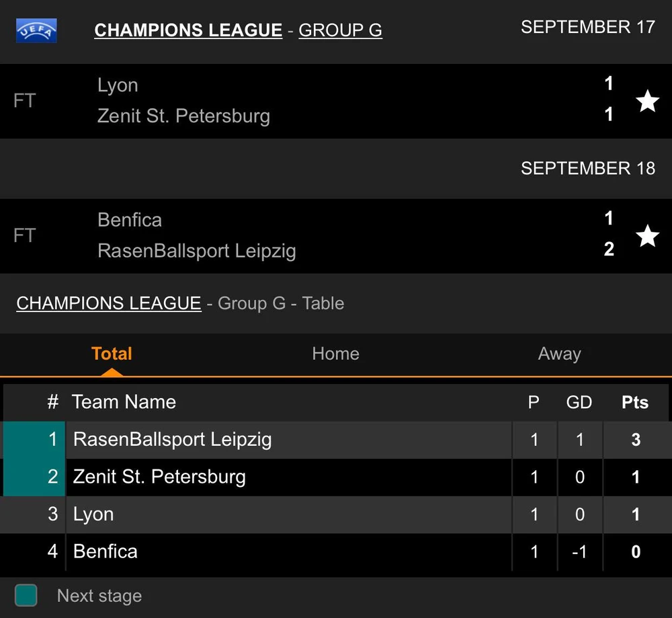Image resolution: width=672 pixels, height=618 pixels.
Task: Click the Pts column header
Action: coord(635,402)
